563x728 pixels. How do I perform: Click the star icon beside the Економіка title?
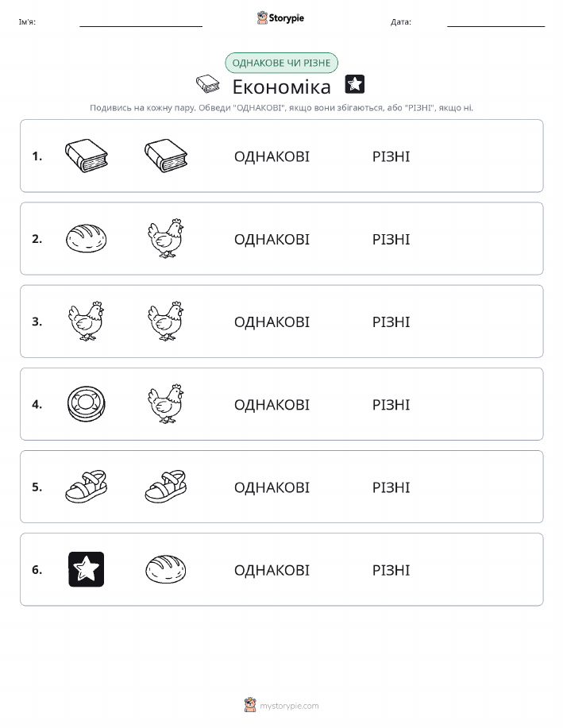(x=355, y=84)
